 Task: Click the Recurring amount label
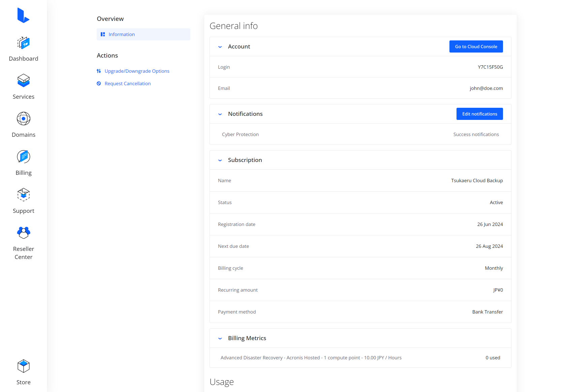pos(238,290)
